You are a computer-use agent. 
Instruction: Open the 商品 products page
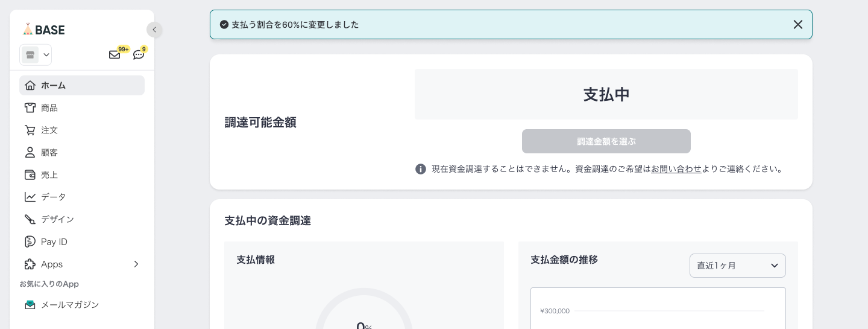pyautogui.click(x=49, y=107)
